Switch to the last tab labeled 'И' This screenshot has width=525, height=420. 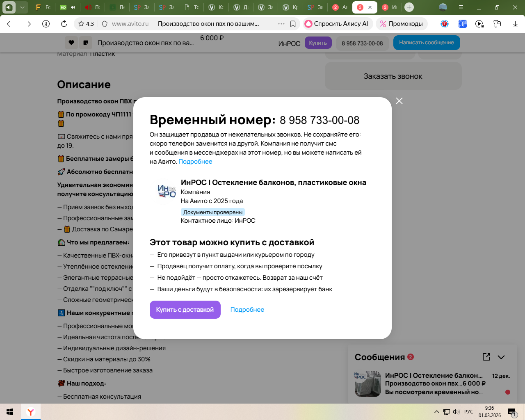pyautogui.click(x=389, y=7)
